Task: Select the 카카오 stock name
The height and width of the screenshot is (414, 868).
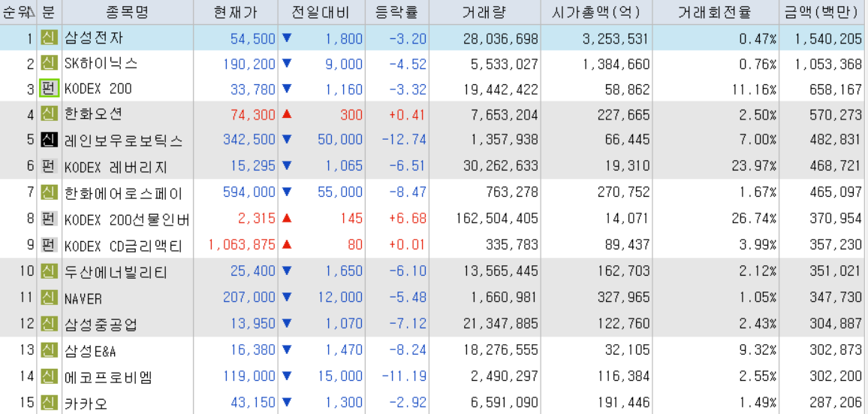Action: pyautogui.click(x=86, y=402)
